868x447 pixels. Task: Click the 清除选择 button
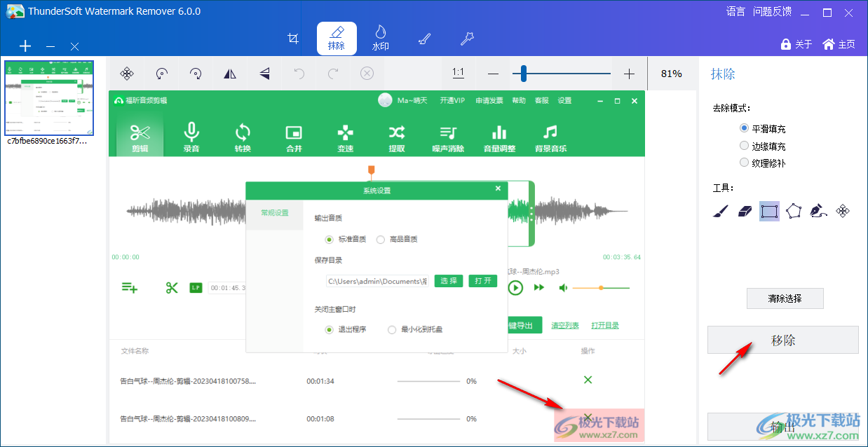(785, 298)
